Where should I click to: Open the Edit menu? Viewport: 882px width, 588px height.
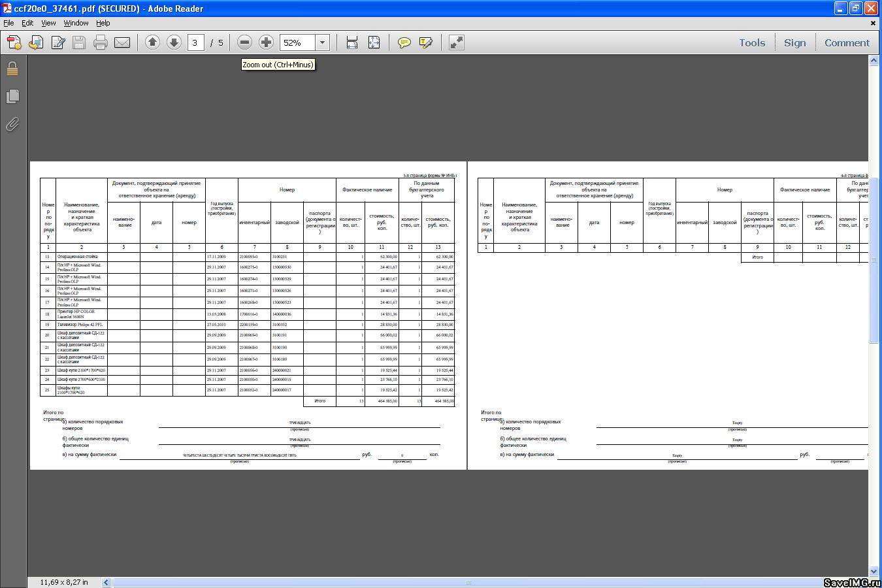pos(27,23)
